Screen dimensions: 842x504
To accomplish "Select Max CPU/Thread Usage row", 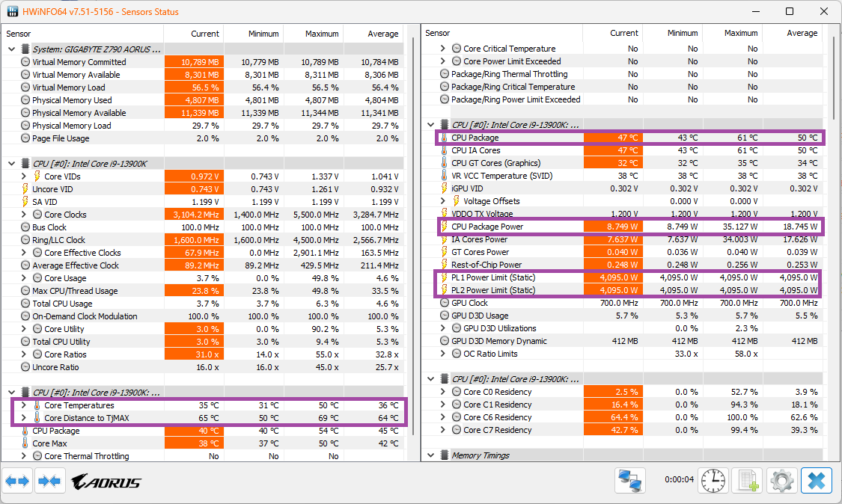I will click(203, 291).
